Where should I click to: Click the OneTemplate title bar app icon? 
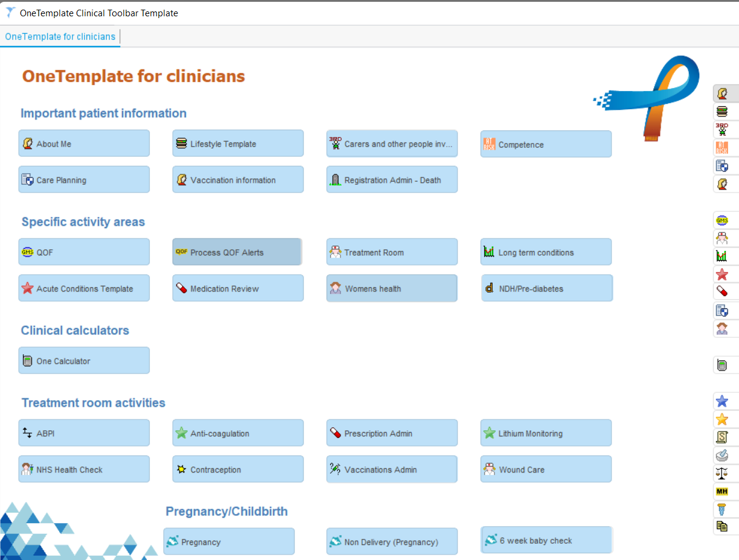point(10,13)
